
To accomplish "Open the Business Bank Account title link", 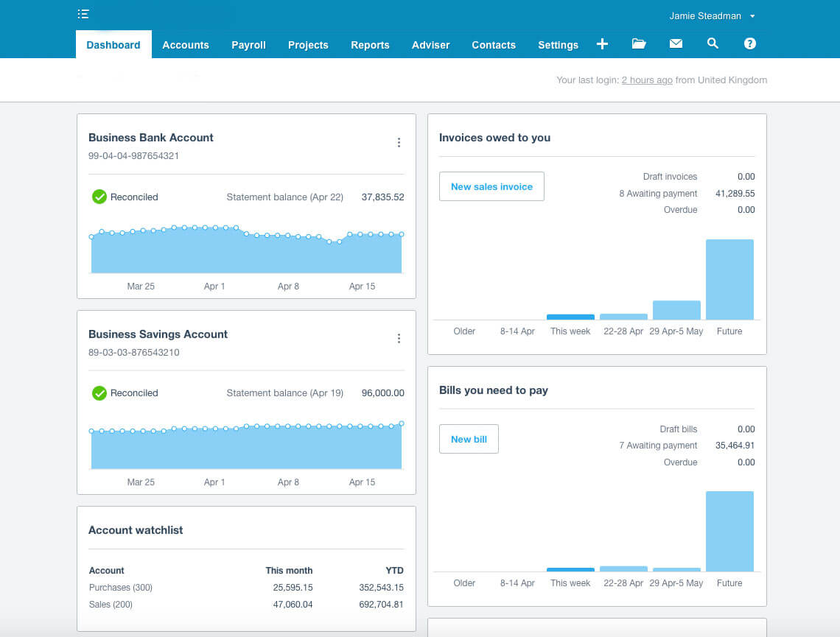I will (x=150, y=138).
